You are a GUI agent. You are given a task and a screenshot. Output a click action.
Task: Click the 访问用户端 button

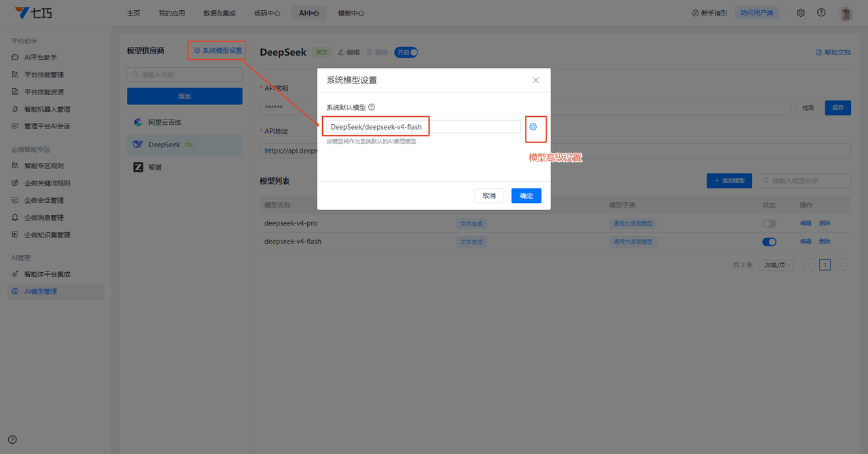756,13
